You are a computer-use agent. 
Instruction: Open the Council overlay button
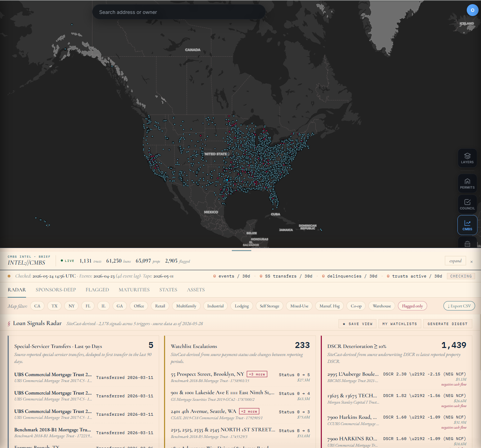point(467,204)
